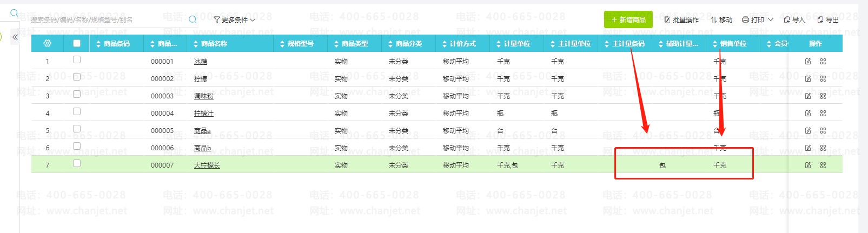Image resolution: width=868 pixels, height=233 pixels.
Task: Click edit icon for row 4 柠檬汁
Action: [x=808, y=113]
